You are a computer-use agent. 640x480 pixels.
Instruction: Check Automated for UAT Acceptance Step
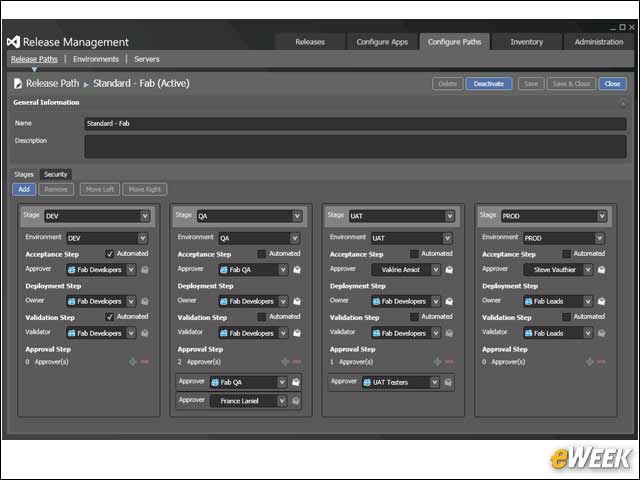[414, 254]
